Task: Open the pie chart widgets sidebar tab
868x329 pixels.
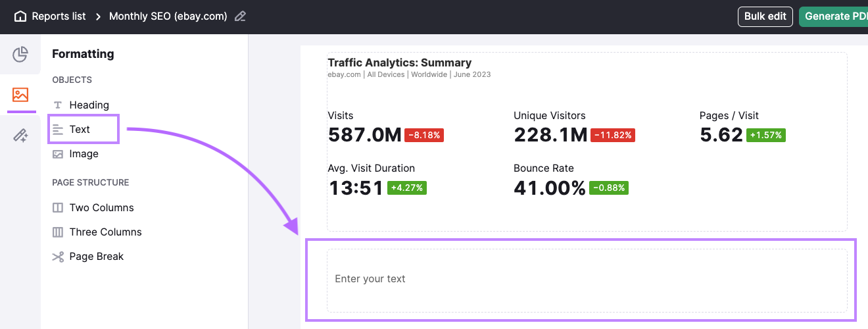Action: [x=20, y=55]
